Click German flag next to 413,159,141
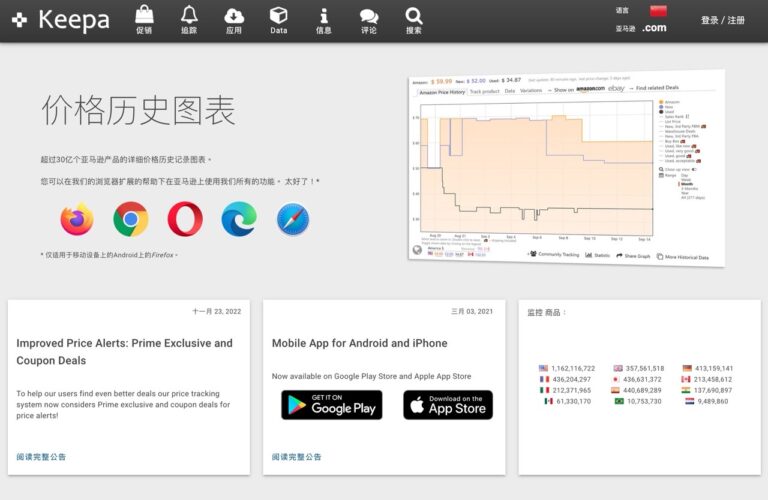The height and width of the screenshot is (500, 768). tap(687, 368)
